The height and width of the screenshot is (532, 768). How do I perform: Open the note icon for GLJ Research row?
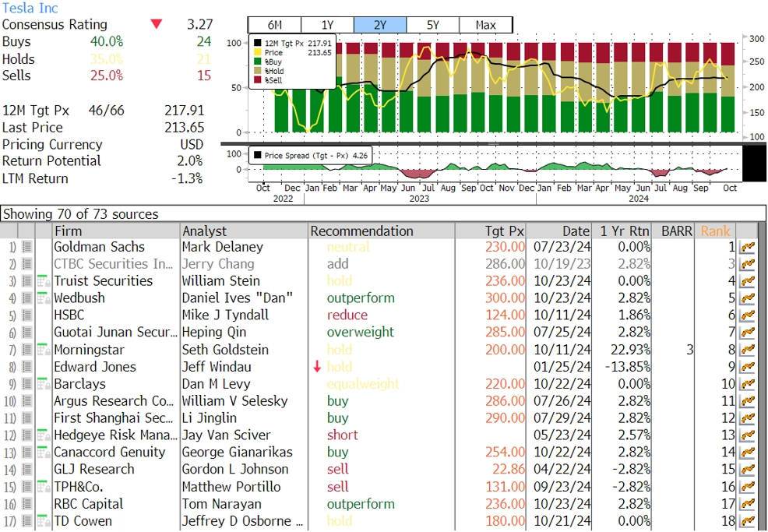pos(27,470)
